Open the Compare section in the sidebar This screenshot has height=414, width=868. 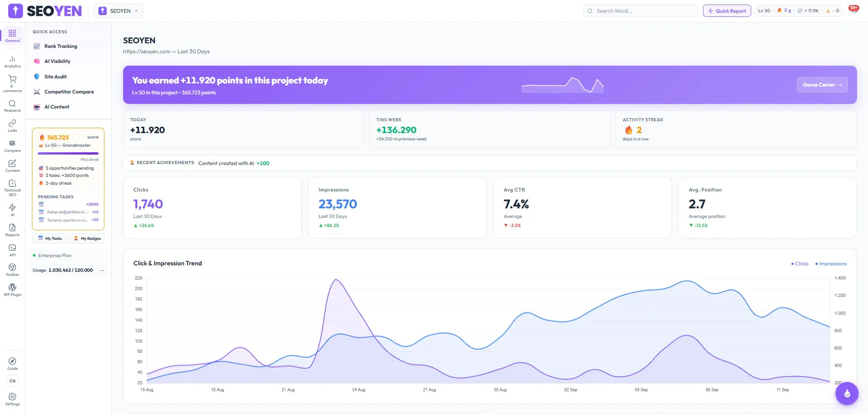click(12, 146)
